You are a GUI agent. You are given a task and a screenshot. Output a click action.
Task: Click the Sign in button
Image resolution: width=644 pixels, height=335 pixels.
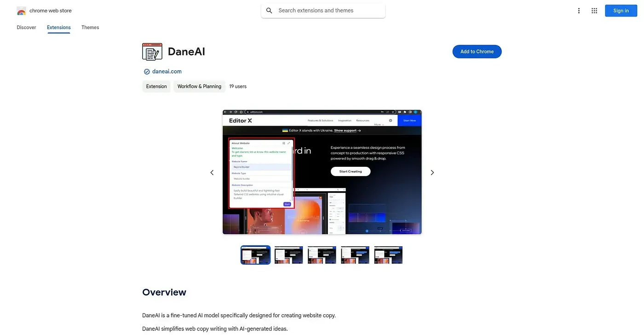pyautogui.click(x=621, y=11)
